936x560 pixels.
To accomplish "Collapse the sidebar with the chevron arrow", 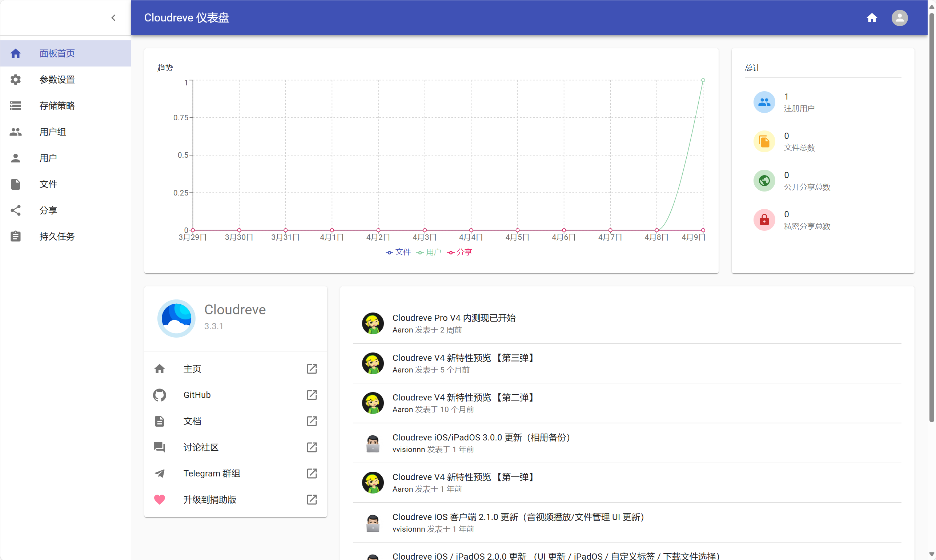I will 113,18.
